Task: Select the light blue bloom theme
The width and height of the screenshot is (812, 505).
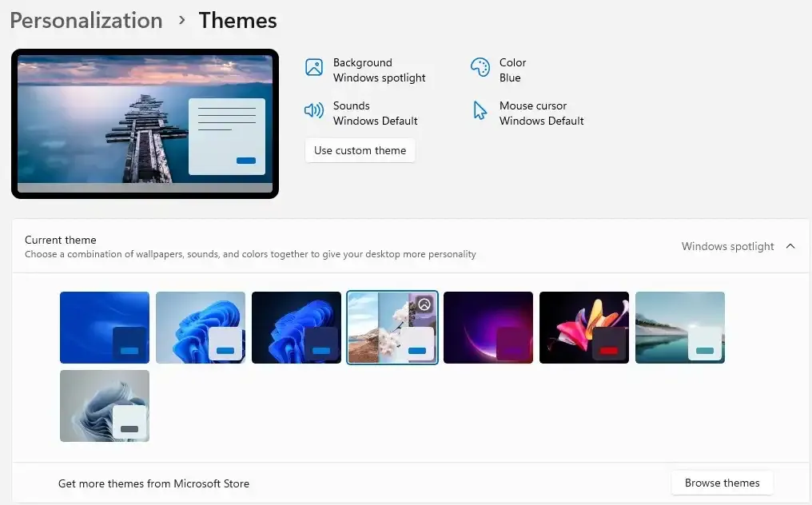Action: pyautogui.click(x=201, y=328)
